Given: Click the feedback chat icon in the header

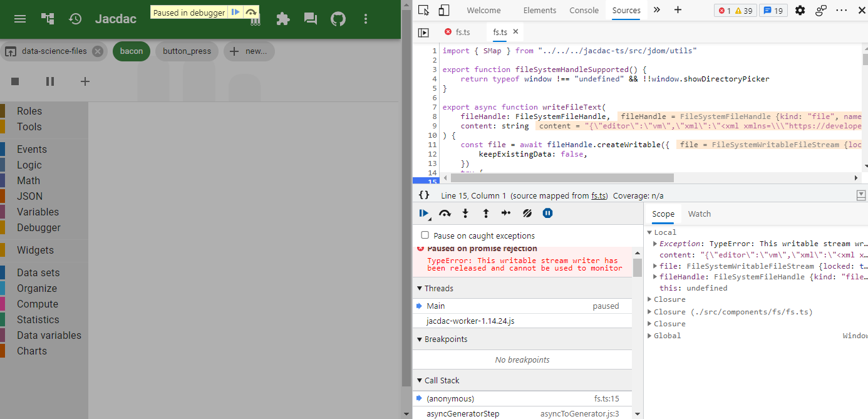Looking at the screenshot, I should pyautogui.click(x=309, y=19).
